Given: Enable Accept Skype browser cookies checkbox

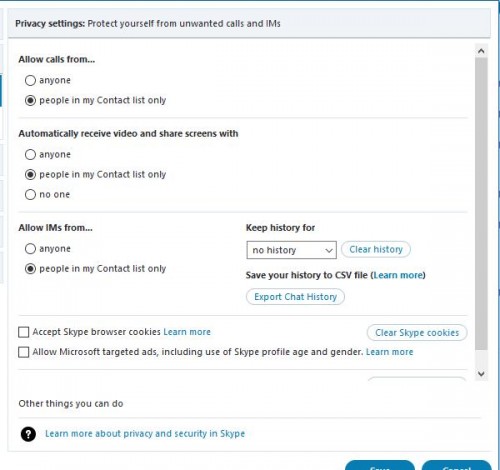Looking at the screenshot, I should tap(24, 332).
